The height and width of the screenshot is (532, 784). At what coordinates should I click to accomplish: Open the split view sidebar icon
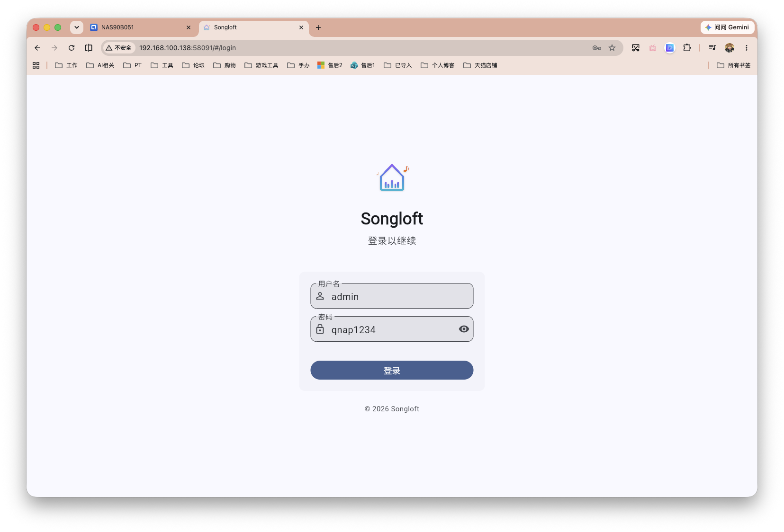pyautogui.click(x=89, y=48)
